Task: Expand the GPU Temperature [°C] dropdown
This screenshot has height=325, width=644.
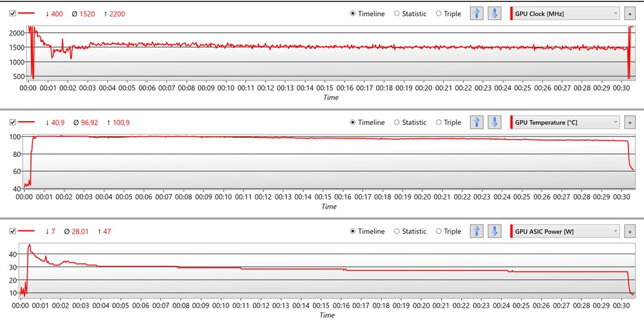Action: pos(567,122)
